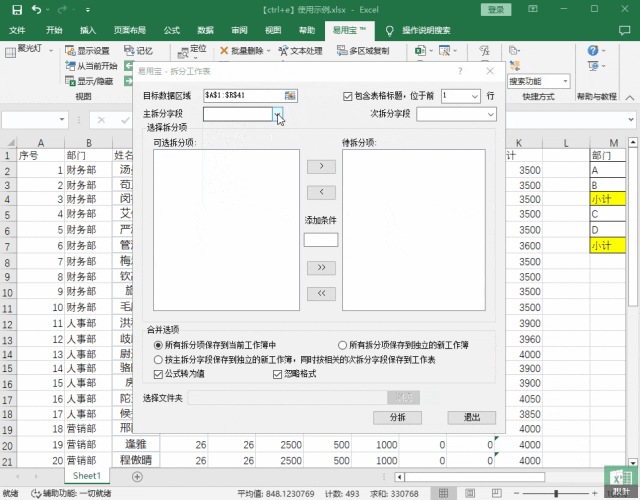Screen dimensions: 640x500
Task: Switch to the 插入 tab
Action: 88,30
